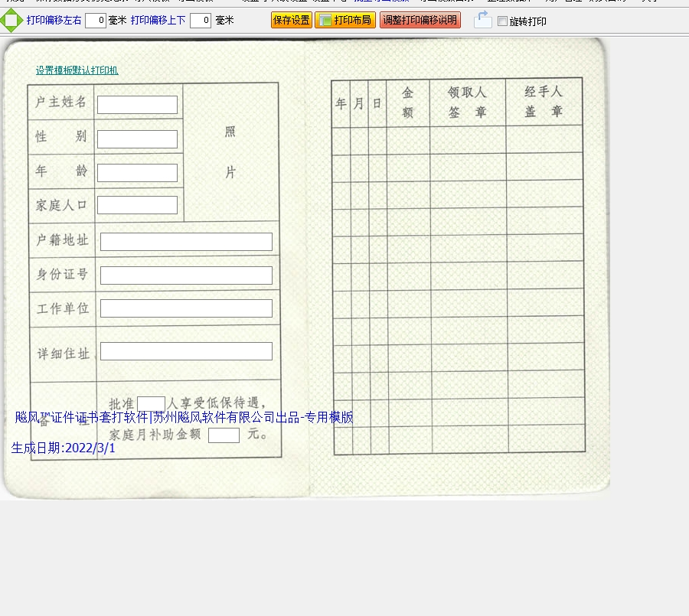The height and width of the screenshot is (616, 689).
Task: Click into the 年龄 field
Action: (x=137, y=173)
